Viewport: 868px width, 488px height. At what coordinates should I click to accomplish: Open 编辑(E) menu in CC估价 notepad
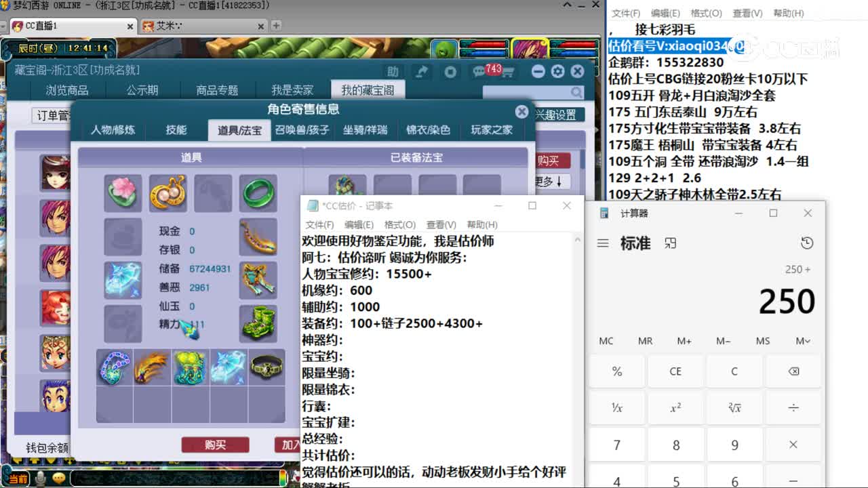point(359,224)
